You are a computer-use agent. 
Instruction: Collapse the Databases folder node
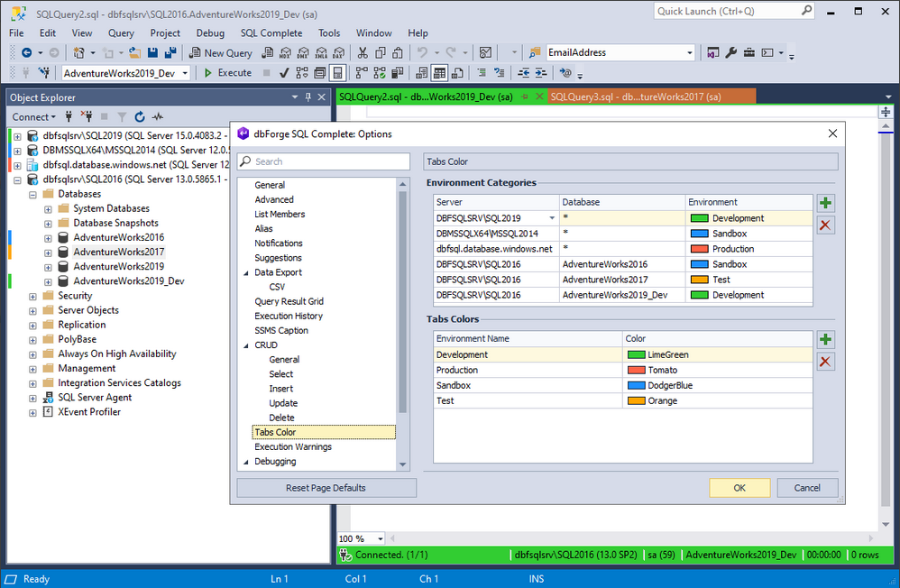click(x=32, y=195)
